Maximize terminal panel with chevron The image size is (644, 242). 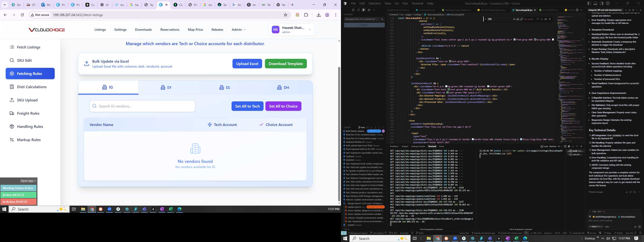pyautogui.click(x=577, y=147)
